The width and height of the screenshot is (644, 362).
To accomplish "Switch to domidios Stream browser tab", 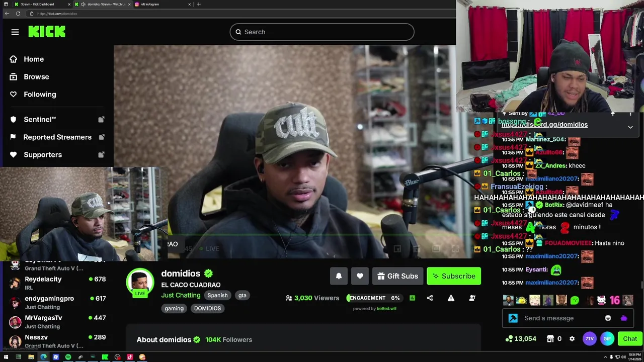I will click(x=103, y=4).
